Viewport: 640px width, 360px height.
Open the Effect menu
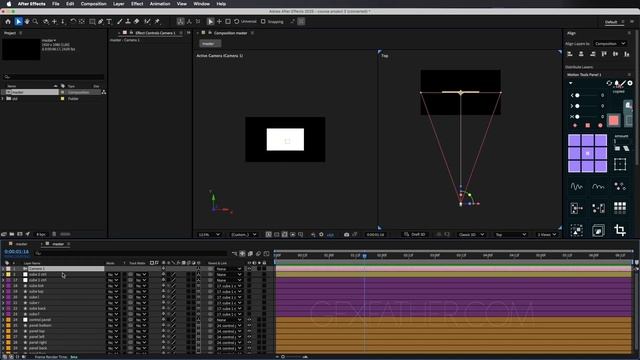coord(137,4)
